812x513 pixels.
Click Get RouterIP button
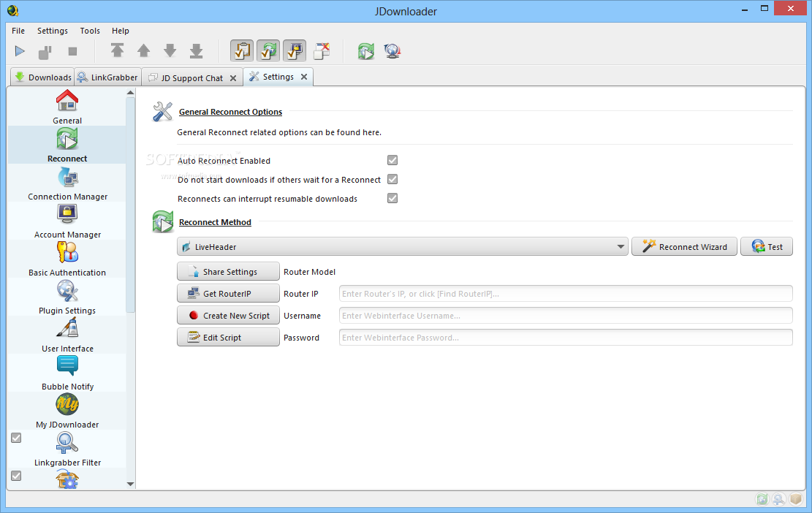point(228,294)
